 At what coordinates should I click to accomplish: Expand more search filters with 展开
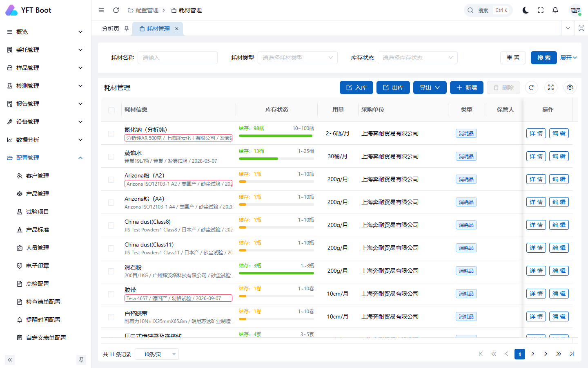[568, 58]
